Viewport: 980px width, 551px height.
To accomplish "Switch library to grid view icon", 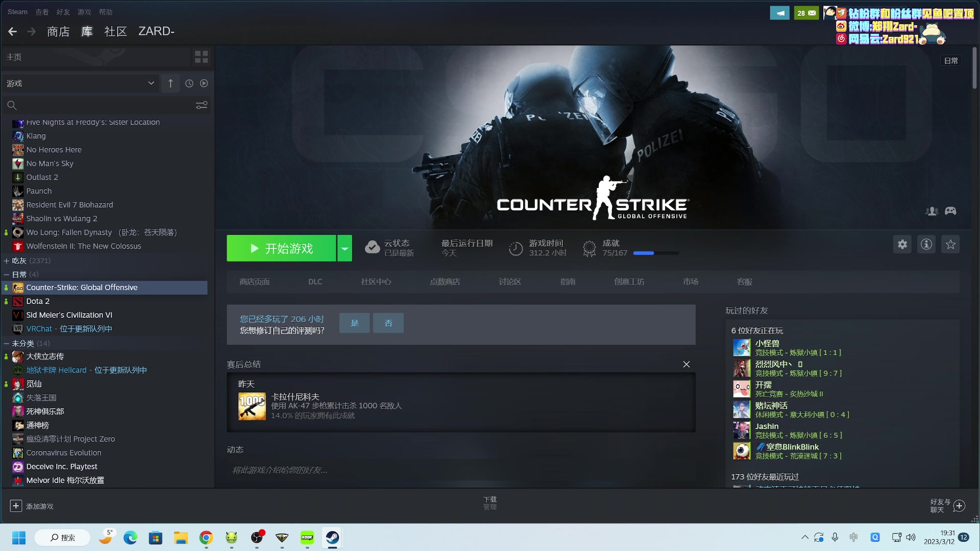I will coord(201,57).
